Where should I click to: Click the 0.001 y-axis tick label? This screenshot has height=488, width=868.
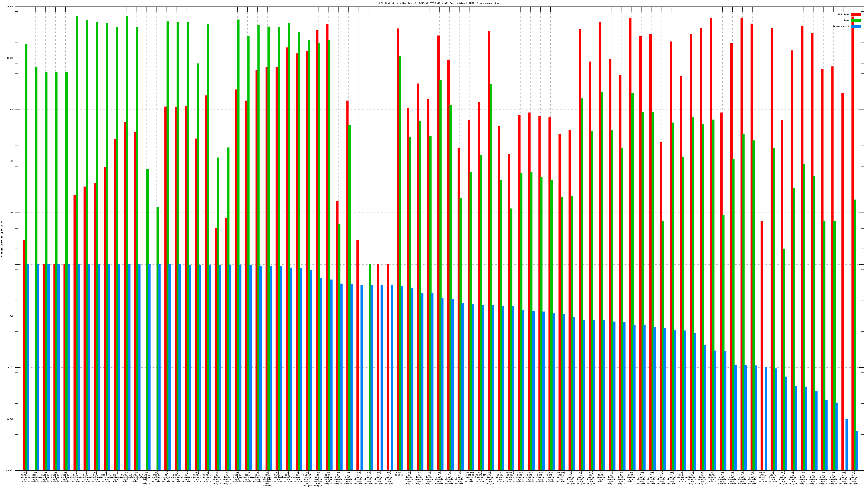point(11,419)
